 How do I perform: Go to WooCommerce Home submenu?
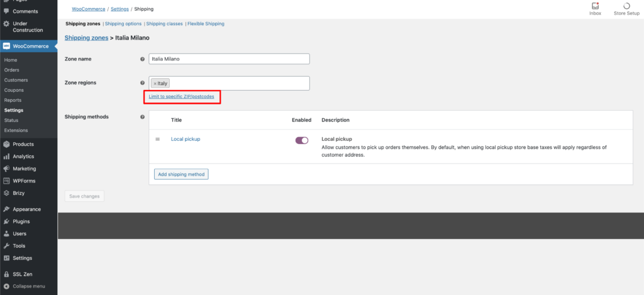(x=11, y=60)
